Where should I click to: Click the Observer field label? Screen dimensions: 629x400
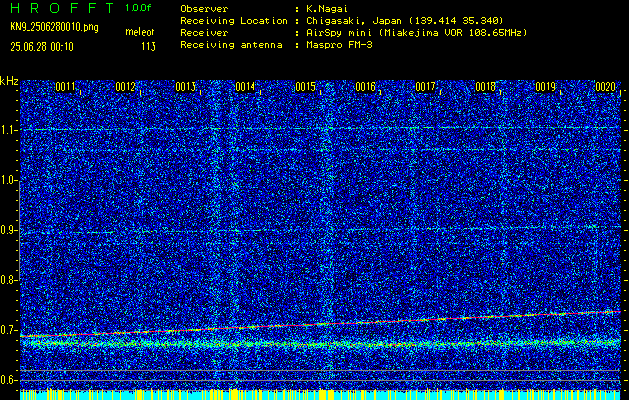tap(204, 9)
